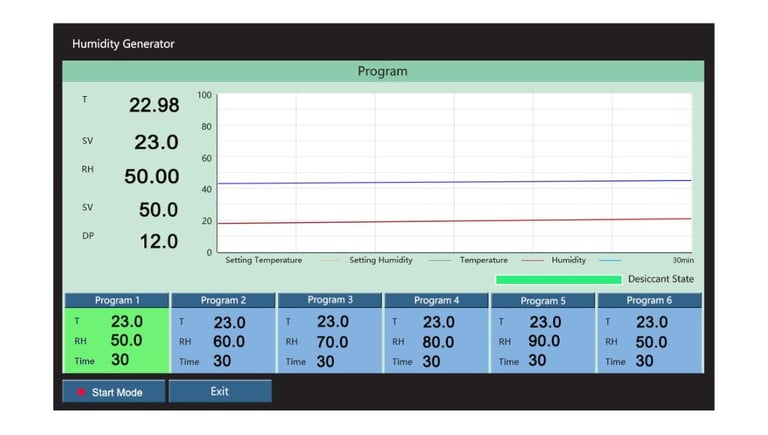Viewport: 768px width, 435px height.
Task: Click the Setting Temperature legend label
Action: click(264, 260)
